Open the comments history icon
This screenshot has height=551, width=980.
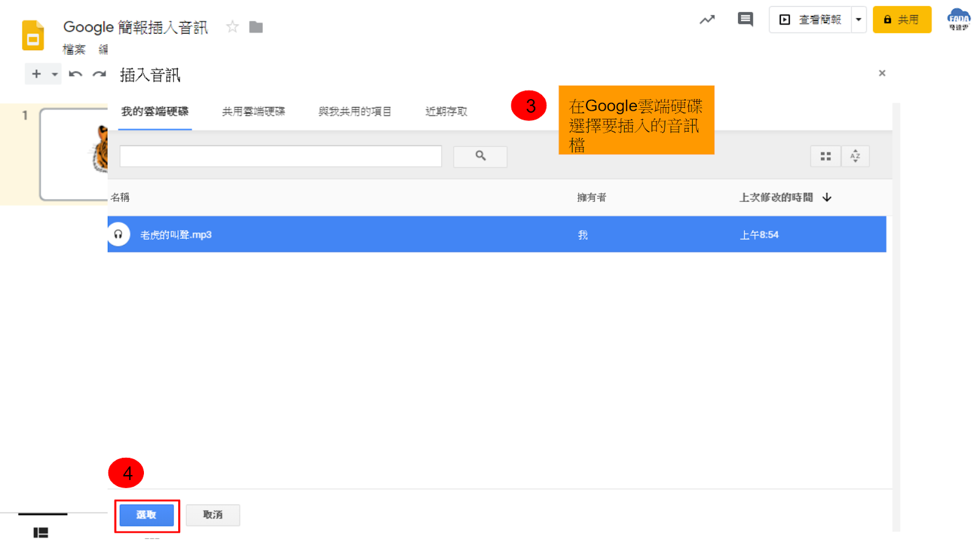[x=745, y=20]
